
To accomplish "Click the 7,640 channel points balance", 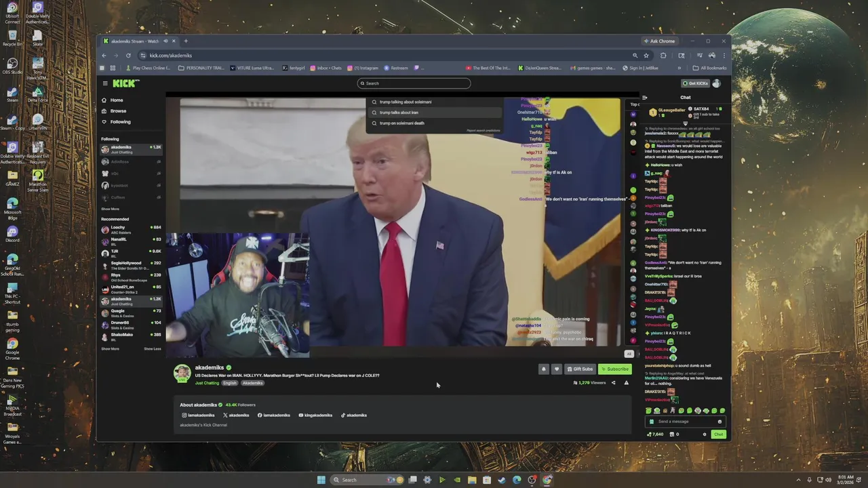I will click(655, 434).
